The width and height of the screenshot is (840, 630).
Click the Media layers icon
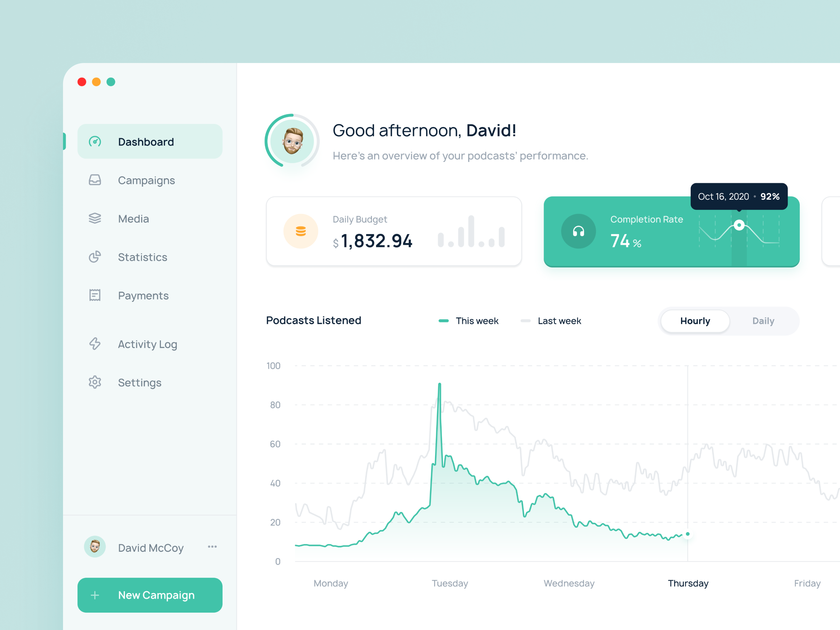tap(95, 218)
